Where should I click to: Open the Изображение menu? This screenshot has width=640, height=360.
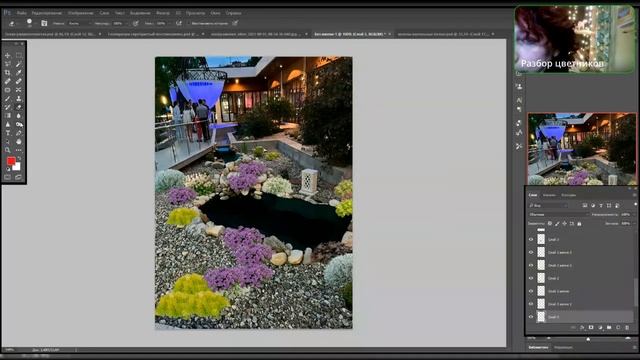pos(80,13)
